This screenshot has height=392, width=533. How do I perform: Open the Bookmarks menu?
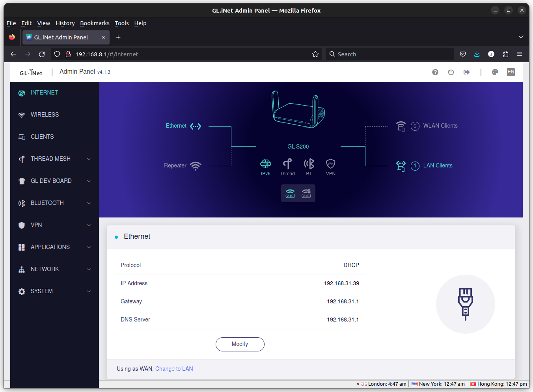pos(95,23)
